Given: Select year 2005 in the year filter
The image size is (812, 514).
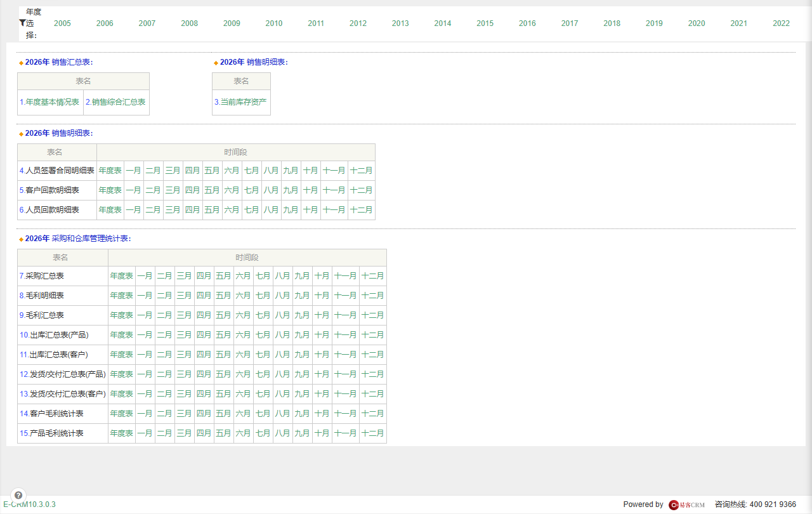Looking at the screenshot, I should 62,23.
